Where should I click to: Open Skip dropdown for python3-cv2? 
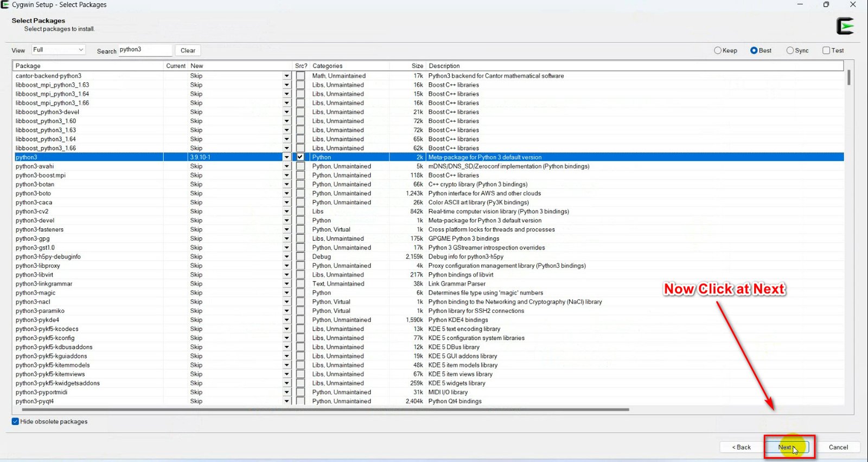click(x=286, y=211)
